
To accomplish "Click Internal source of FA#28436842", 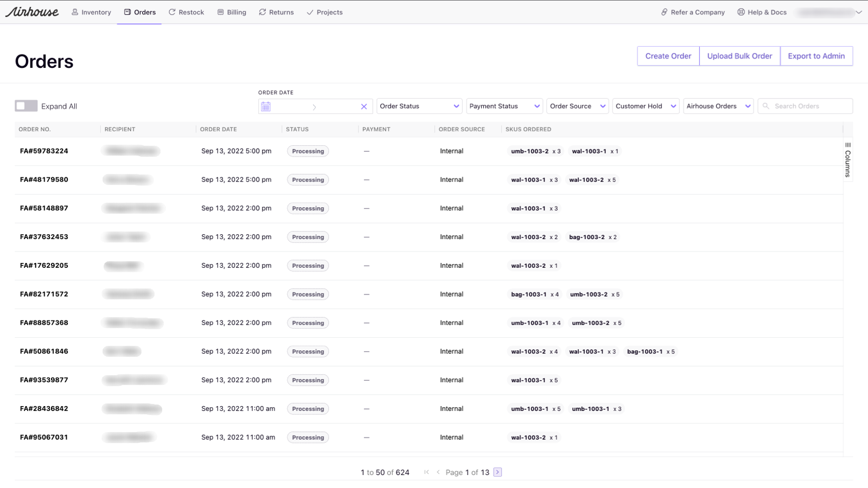I will point(451,409).
